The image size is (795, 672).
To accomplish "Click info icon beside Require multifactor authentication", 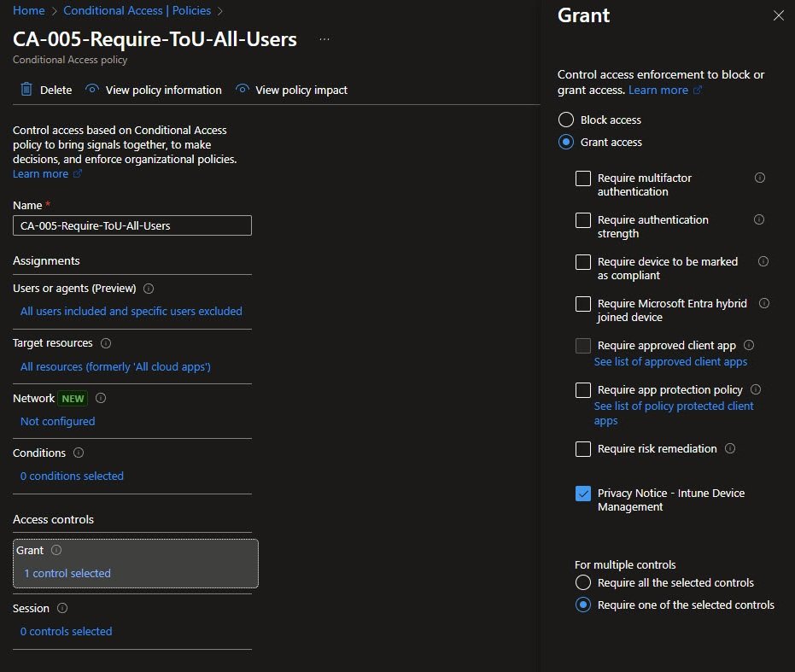I will [x=759, y=178].
